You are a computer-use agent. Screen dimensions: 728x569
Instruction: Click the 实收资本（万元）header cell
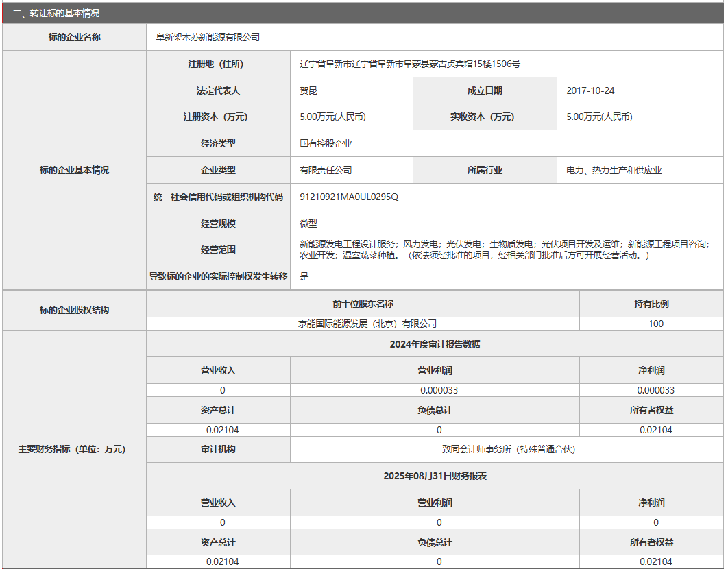coord(485,117)
